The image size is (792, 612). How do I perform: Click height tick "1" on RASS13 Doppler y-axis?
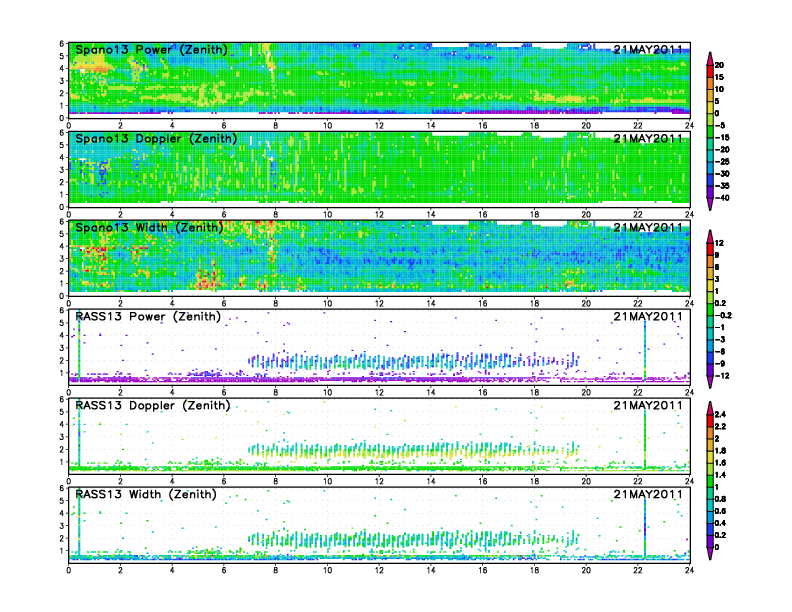point(62,462)
